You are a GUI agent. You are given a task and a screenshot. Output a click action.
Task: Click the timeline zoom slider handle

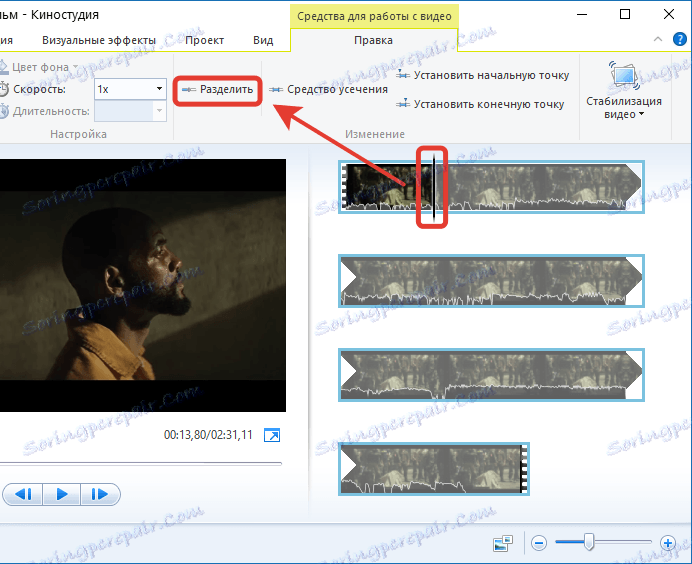[x=589, y=541]
